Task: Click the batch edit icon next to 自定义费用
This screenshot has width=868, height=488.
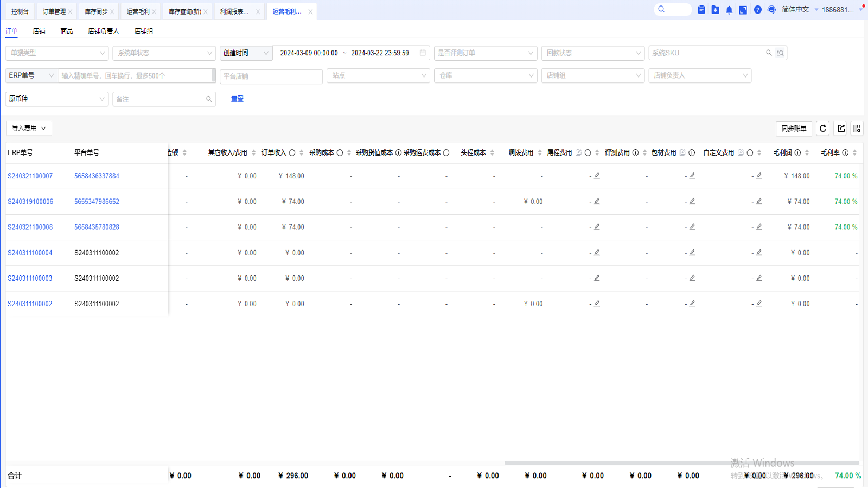Action: point(741,152)
